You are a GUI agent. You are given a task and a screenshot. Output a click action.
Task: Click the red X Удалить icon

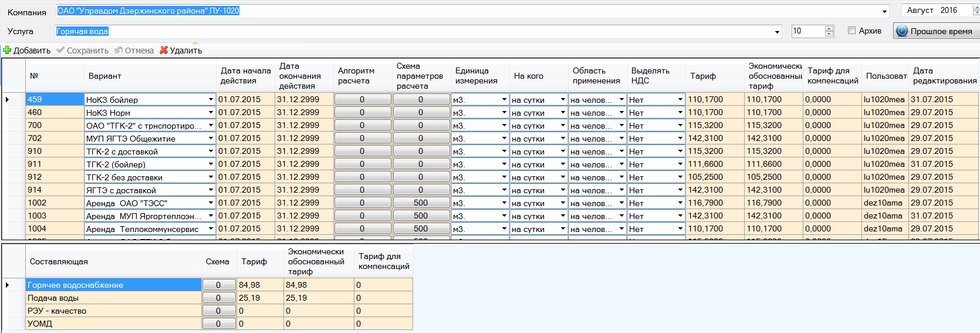coord(164,51)
